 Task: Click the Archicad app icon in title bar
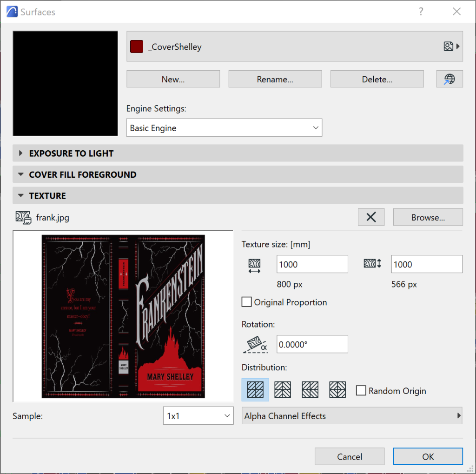click(x=12, y=12)
